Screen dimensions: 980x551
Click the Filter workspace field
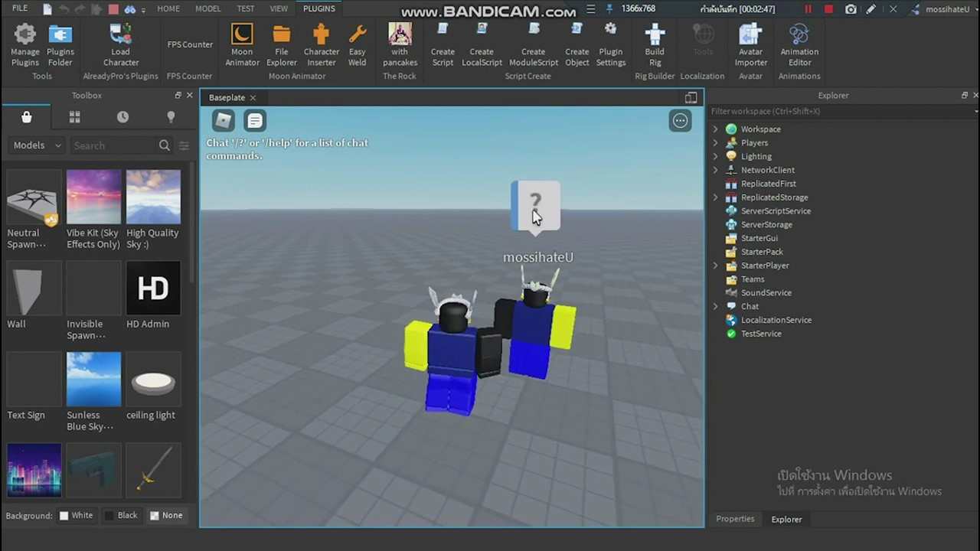(841, 111)
